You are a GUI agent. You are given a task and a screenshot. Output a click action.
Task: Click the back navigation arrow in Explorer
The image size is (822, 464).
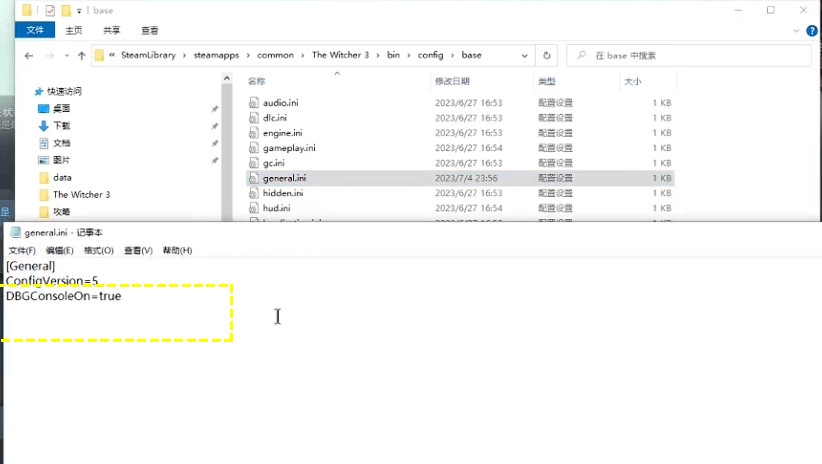click(x=28, y=55)
